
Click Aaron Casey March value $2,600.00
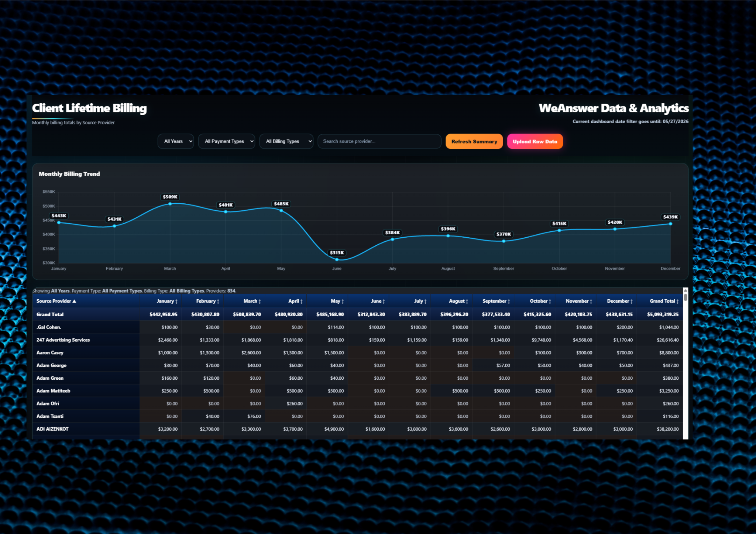pyautogui.click(x=251, y=353)
